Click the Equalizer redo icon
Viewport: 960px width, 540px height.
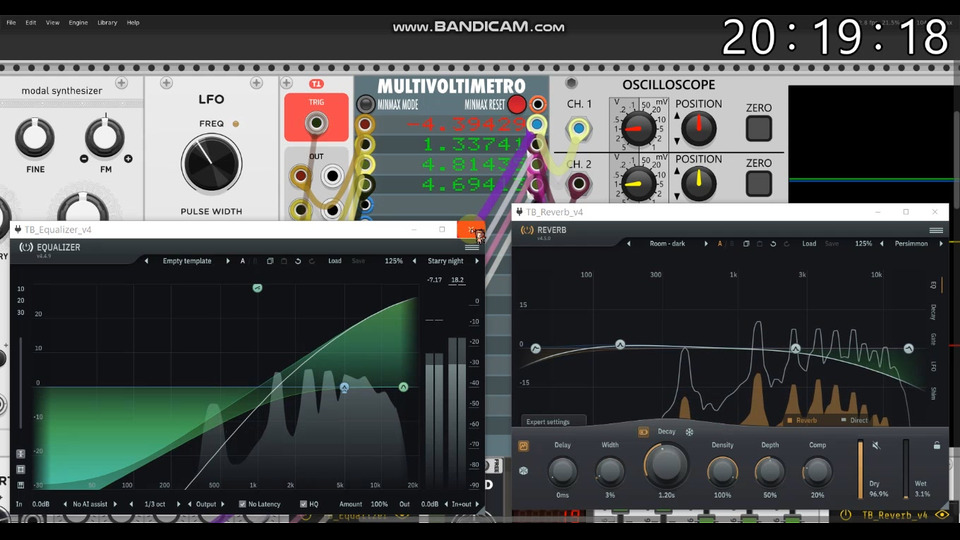coord(312,261)
